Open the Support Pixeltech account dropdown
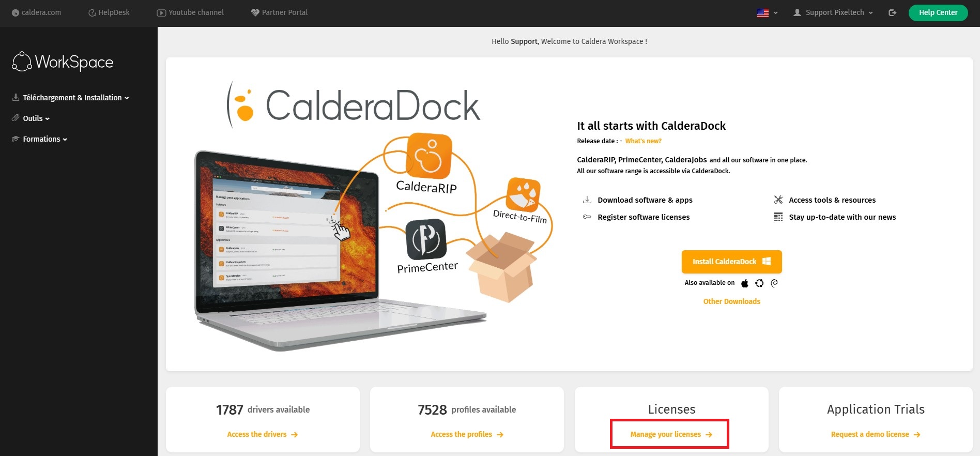Image resolution: width=980 pixels, height=456 pixels. 833,12
